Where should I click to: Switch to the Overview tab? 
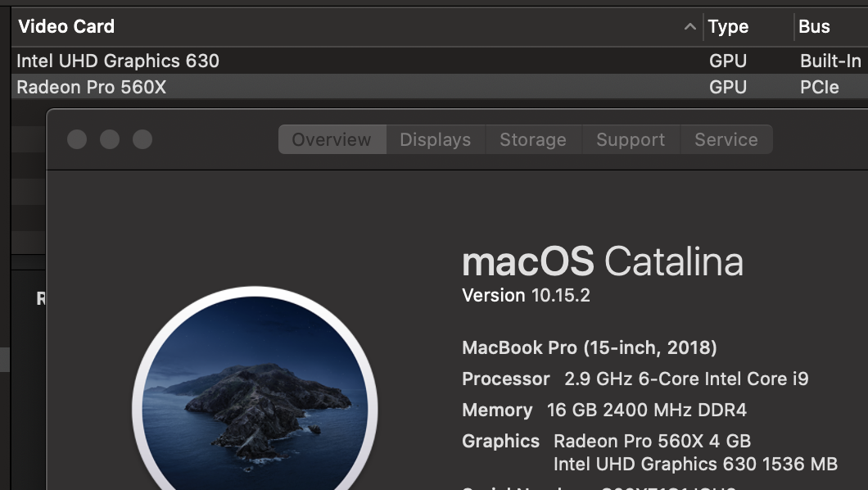click(x=332, y=139)
